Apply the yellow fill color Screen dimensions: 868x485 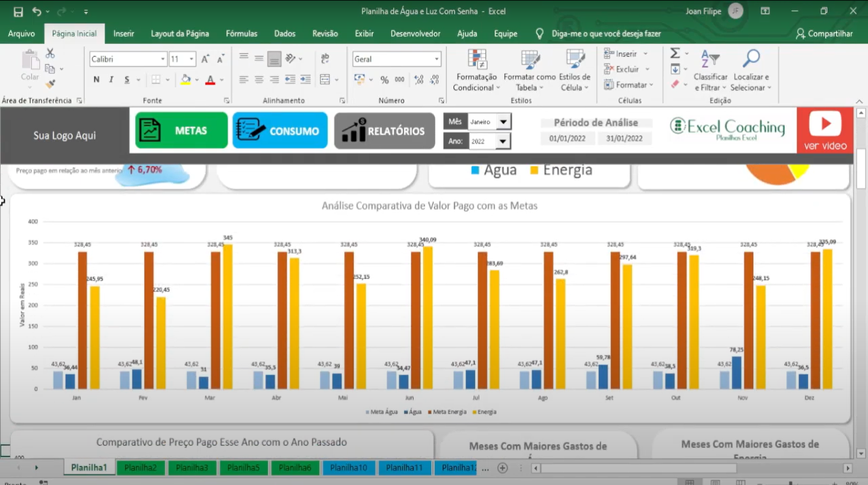[185, 80]
